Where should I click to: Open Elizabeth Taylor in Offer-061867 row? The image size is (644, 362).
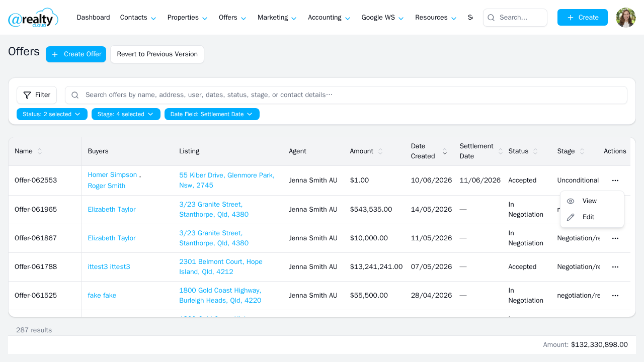[112, 238]
